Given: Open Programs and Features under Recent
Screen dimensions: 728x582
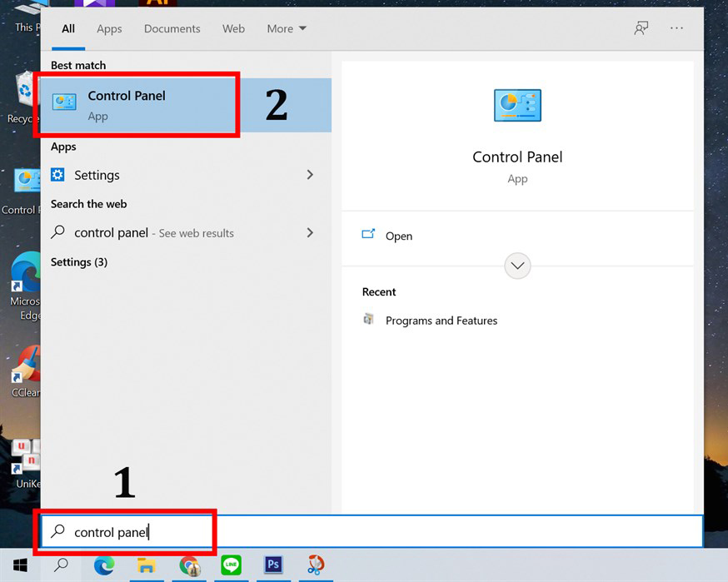Looking at the screenshot, I should click(x=441, y=321).
